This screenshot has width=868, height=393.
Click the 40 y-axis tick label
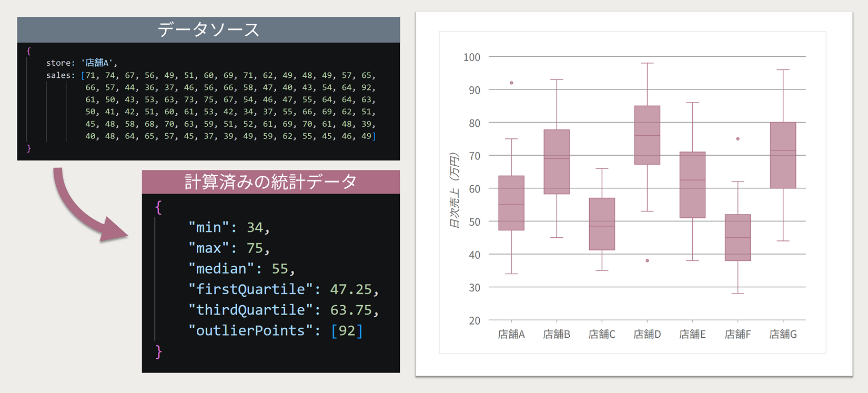pos(475,255)
